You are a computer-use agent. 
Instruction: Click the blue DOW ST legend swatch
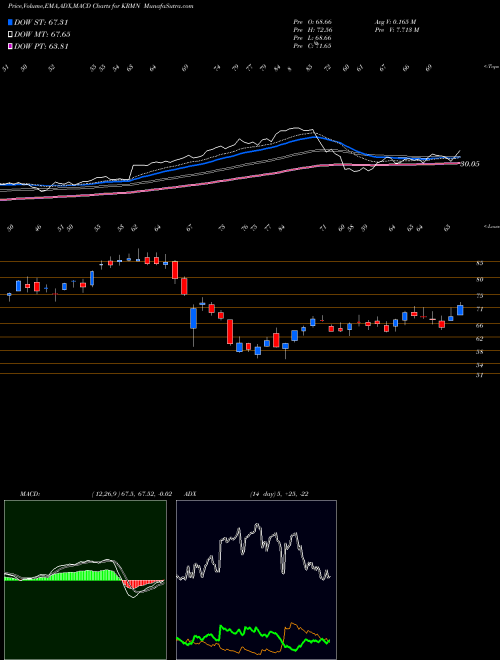10,22
